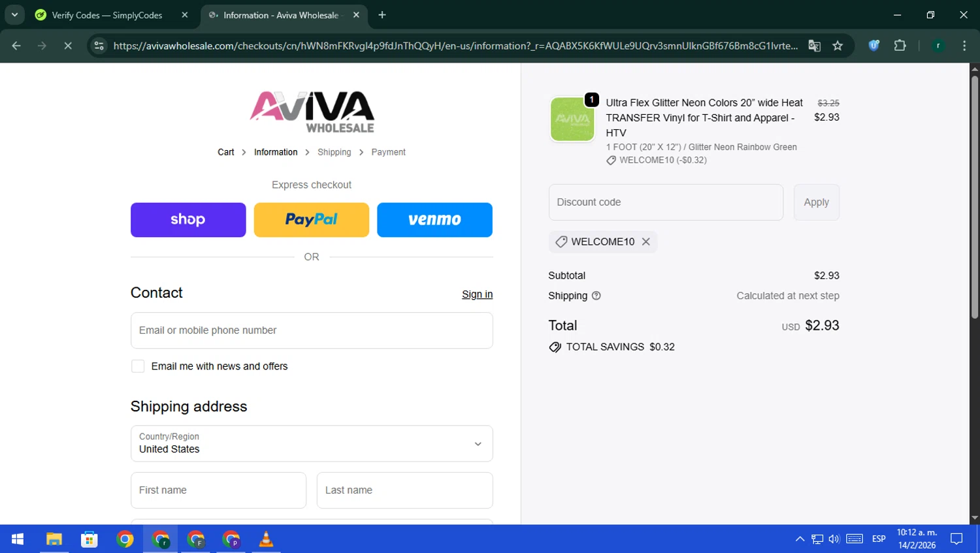Go back to the previous page
This screenshot has height=553, width=980.
(16, 46)
